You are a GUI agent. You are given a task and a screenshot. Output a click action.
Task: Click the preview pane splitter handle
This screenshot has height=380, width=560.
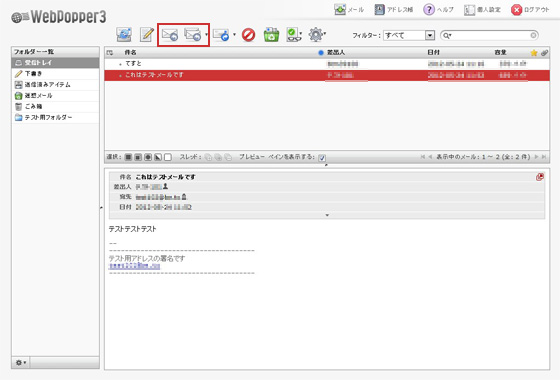pos(326,165)
